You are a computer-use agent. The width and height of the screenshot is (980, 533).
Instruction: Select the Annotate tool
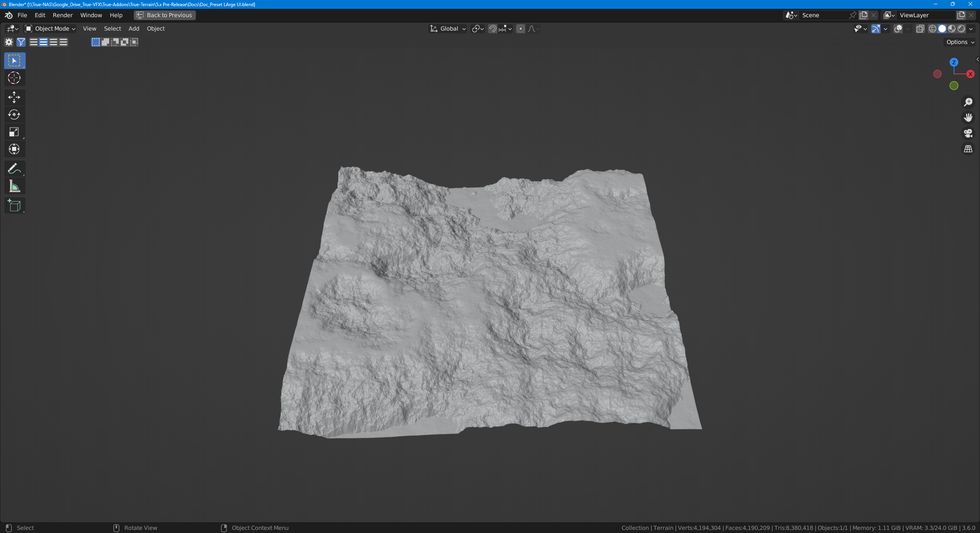[x=14, y=168]
